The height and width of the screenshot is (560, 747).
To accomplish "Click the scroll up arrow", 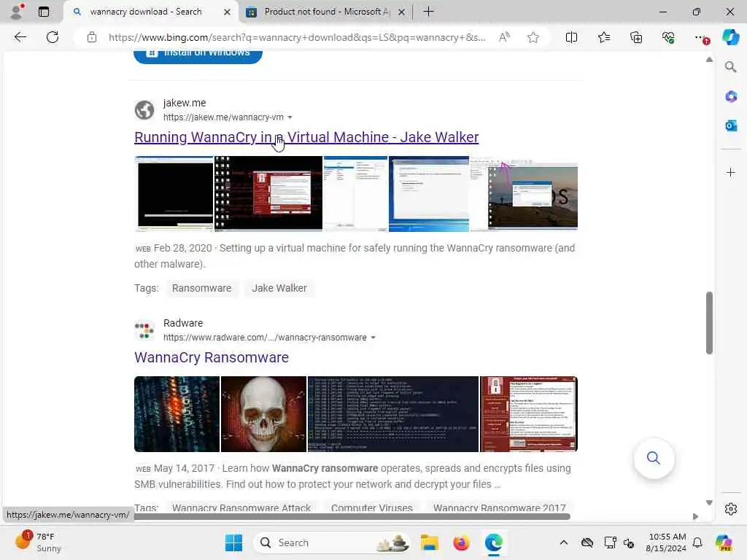I will click(709, 60).
